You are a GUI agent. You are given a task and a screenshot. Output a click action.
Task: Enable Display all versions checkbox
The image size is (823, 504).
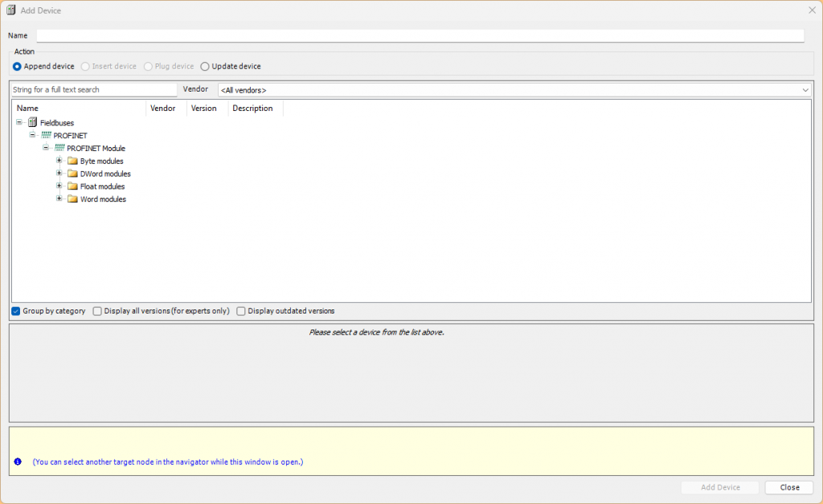pyautogui.click(x=97, y=311)
